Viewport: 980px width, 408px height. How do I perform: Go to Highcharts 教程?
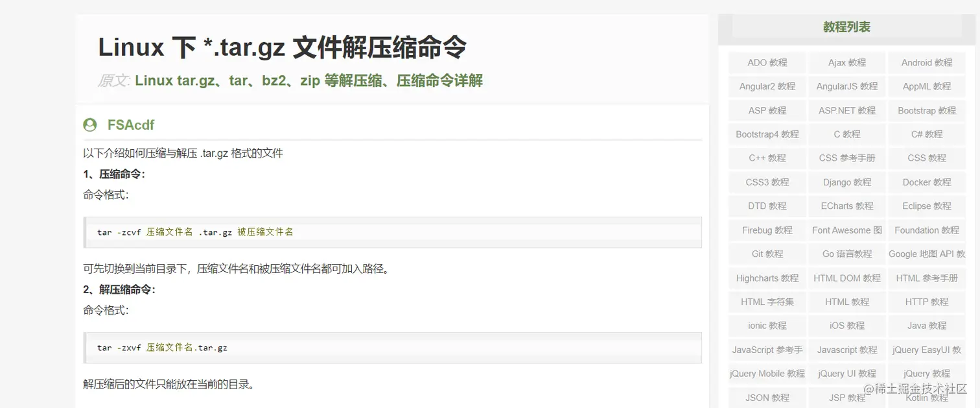click(767, 278)
